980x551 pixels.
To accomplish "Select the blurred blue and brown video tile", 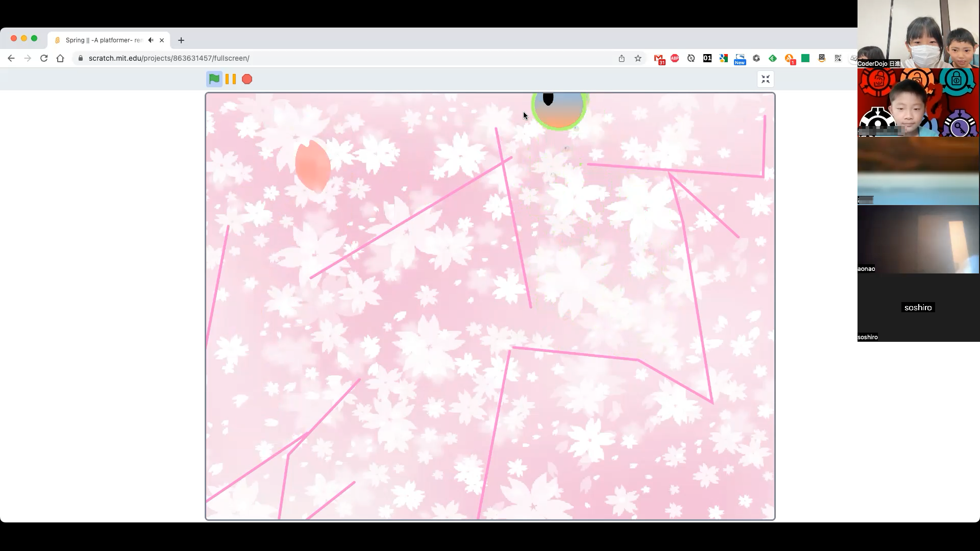I will pos(919,171).
